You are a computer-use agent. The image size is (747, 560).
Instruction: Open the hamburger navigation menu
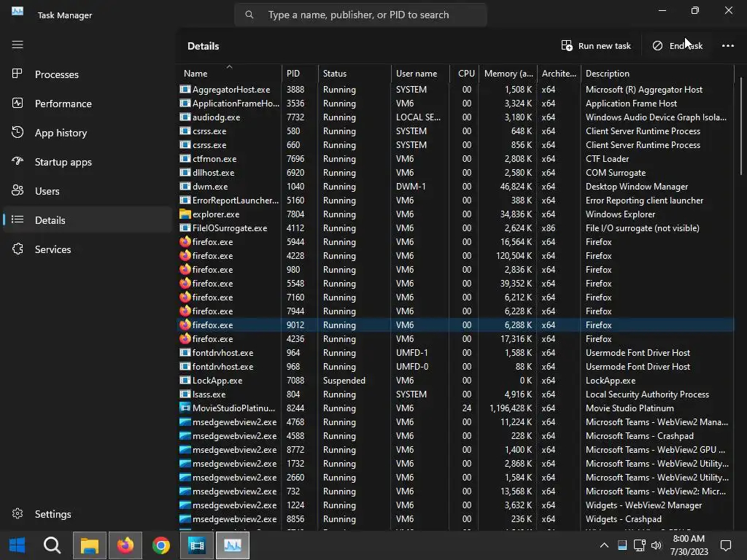click(18, 44)
